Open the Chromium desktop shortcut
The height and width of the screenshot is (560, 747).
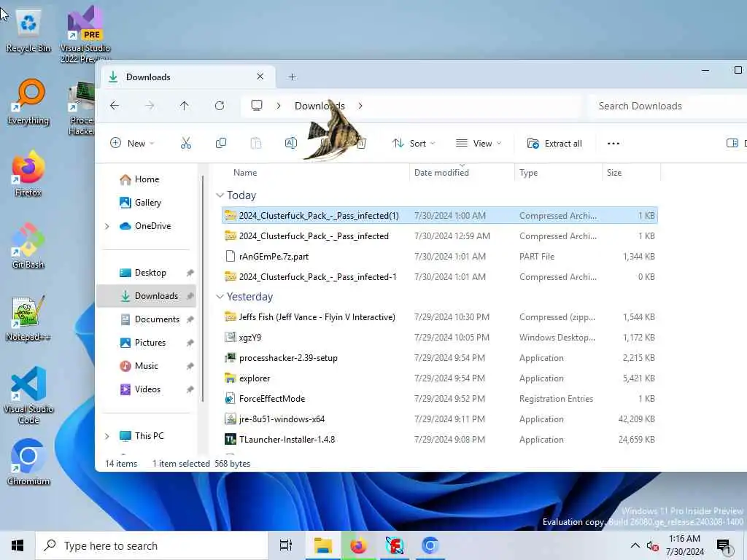tap(28, 462)
